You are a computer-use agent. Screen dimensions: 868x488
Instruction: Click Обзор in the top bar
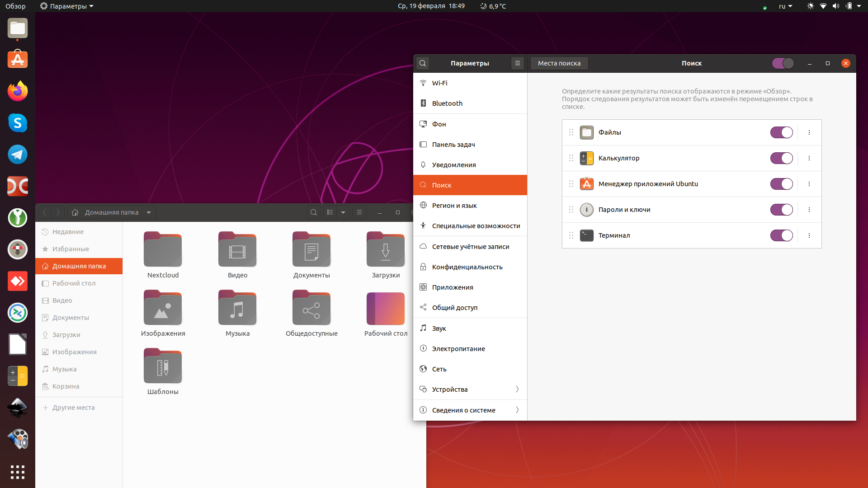coord(15,6)
